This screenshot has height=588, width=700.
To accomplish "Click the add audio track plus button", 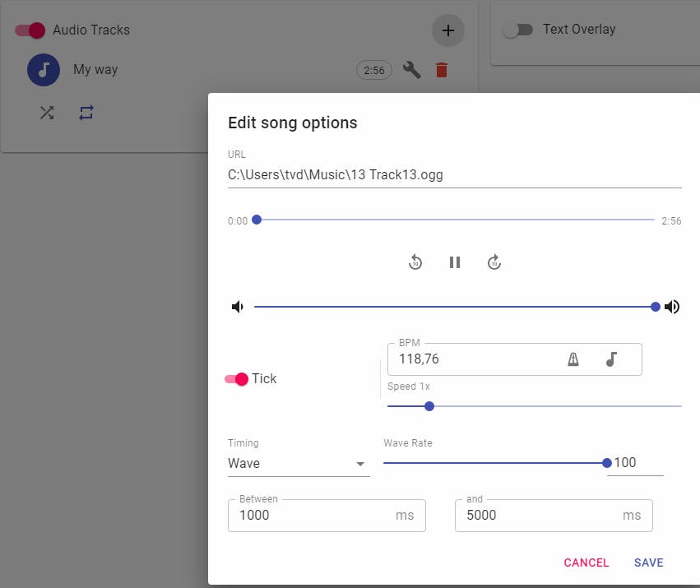I will tap(447, 30).
